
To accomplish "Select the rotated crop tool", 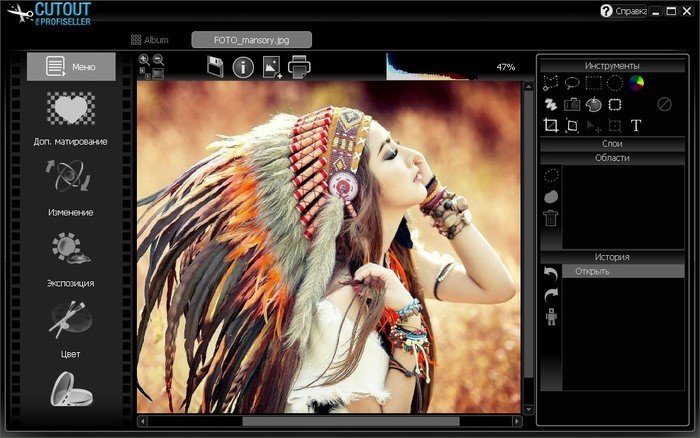I will click(572, 126).
